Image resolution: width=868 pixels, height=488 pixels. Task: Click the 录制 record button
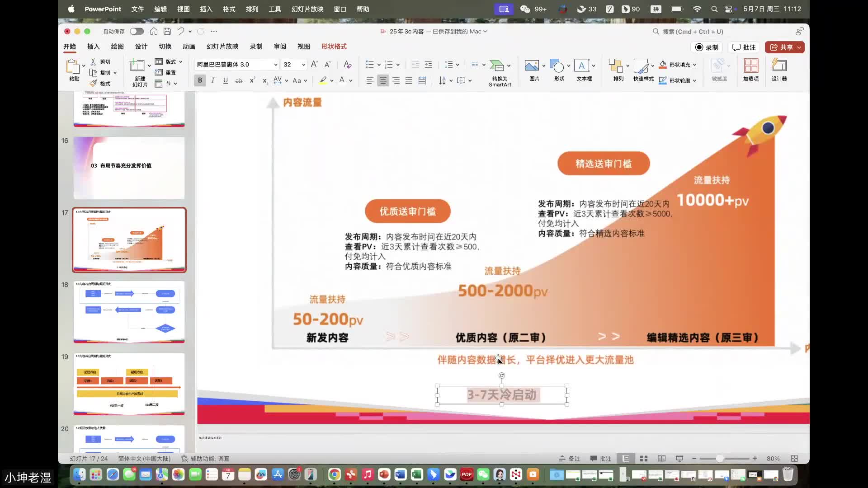707,47
